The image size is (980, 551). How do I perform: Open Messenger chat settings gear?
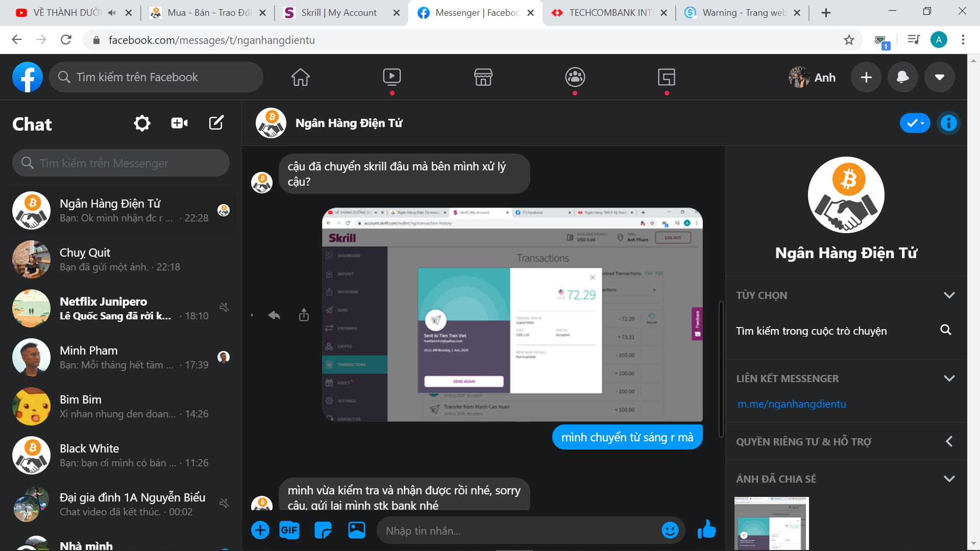[142, 123]
